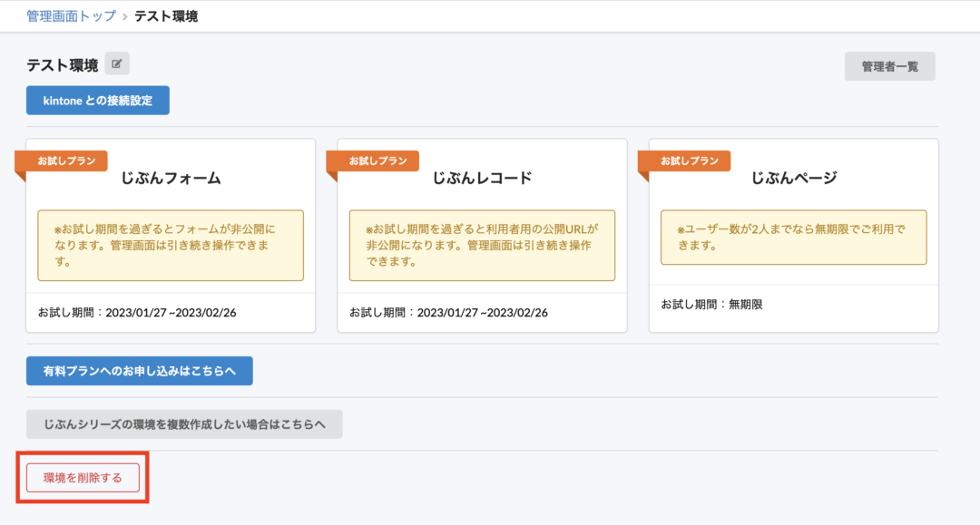
Task: Go to 管理画面トップ breadcrumb link
Action: (x=71, y=16)
